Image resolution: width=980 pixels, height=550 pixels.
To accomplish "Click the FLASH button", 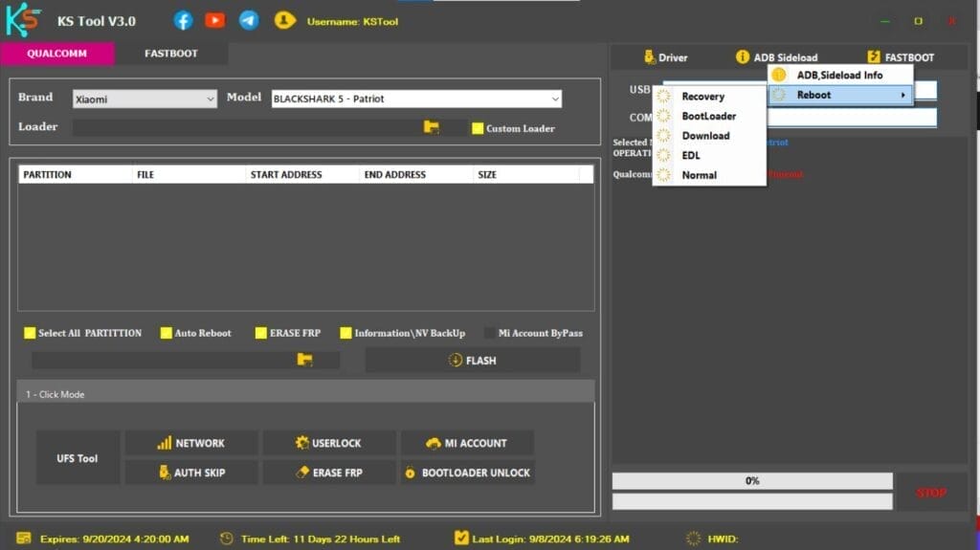I will click(473, 360).
